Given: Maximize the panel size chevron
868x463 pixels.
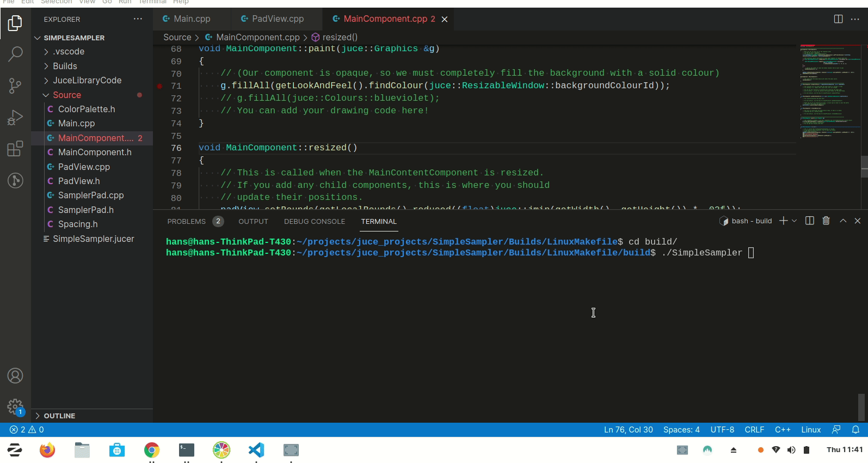Looking at the screenshot, I should (x=843, y=221).
